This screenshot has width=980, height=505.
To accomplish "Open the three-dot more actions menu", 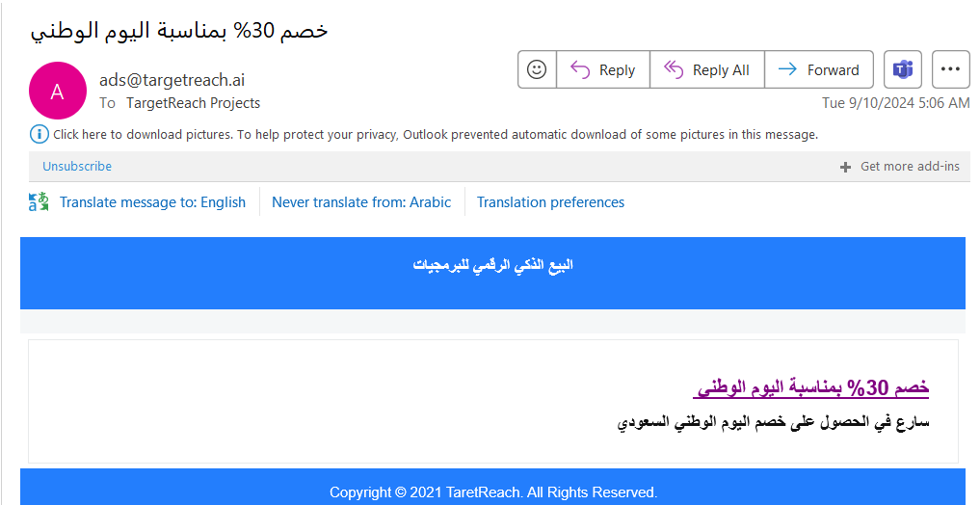I will pos(950,69).
